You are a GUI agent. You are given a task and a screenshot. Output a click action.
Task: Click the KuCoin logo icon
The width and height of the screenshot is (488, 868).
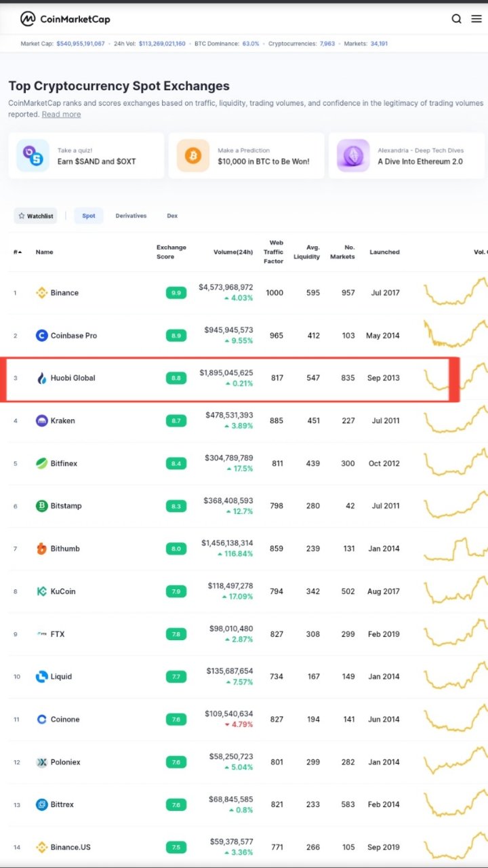coord(41,591)
